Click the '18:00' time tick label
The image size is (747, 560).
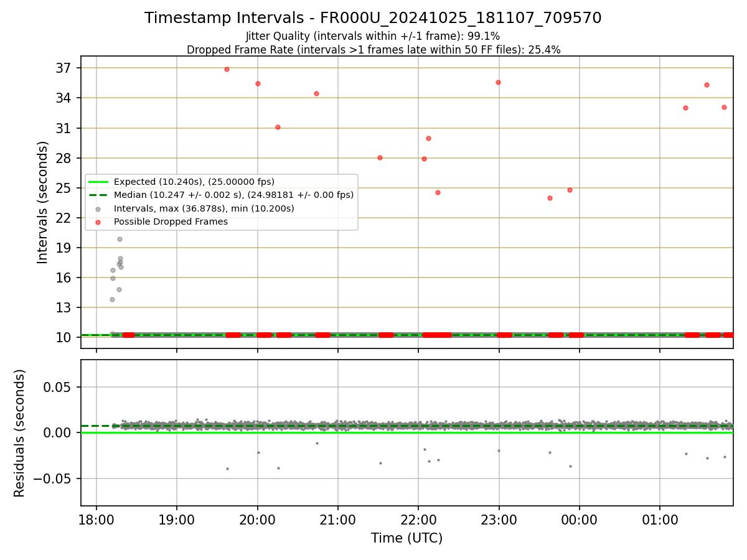[96, 520]
